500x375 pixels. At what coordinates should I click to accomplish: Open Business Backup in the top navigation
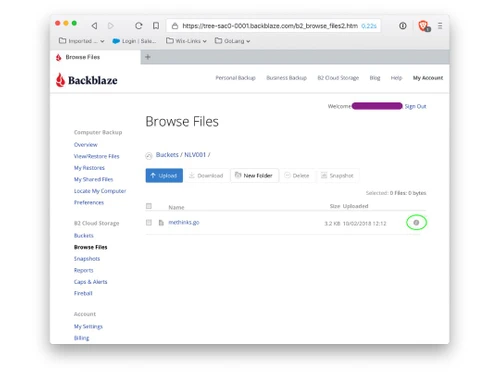(286, 78)
